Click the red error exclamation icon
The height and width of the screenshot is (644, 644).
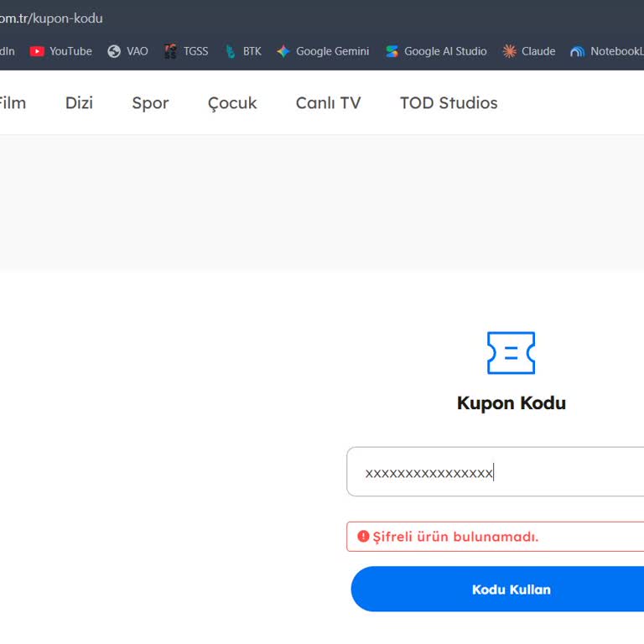(x=363, y=536)
